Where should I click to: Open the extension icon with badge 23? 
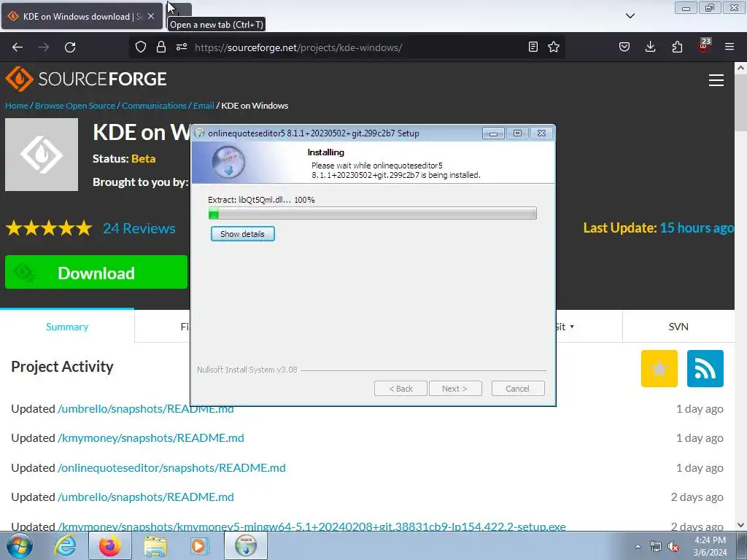[704, 46]
